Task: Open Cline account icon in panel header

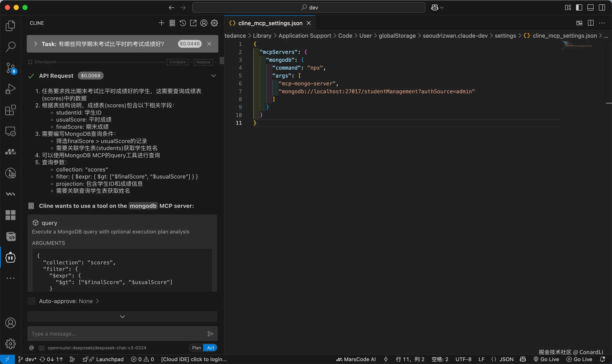Action: coord(204,23)
